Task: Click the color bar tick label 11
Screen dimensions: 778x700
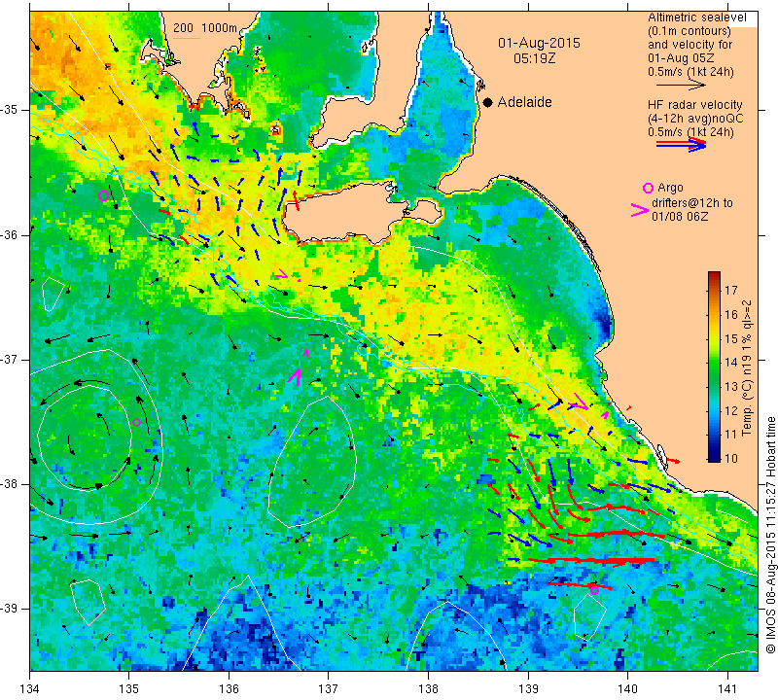Action: (x=731, y=434)
